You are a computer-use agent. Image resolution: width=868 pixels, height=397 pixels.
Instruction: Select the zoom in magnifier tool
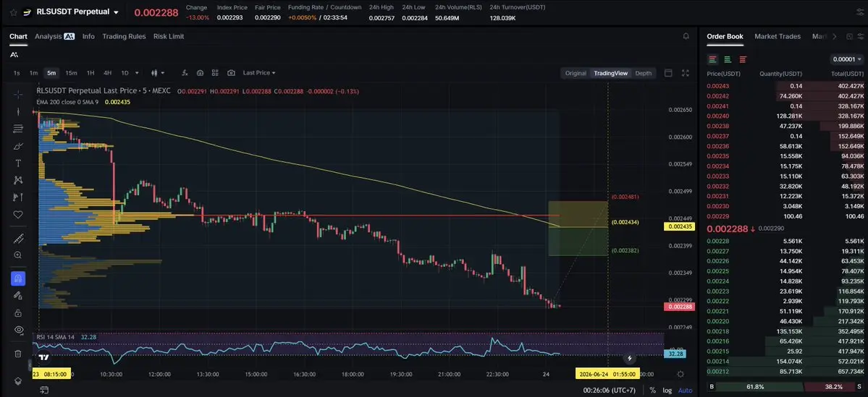click(x=18, y=255)
